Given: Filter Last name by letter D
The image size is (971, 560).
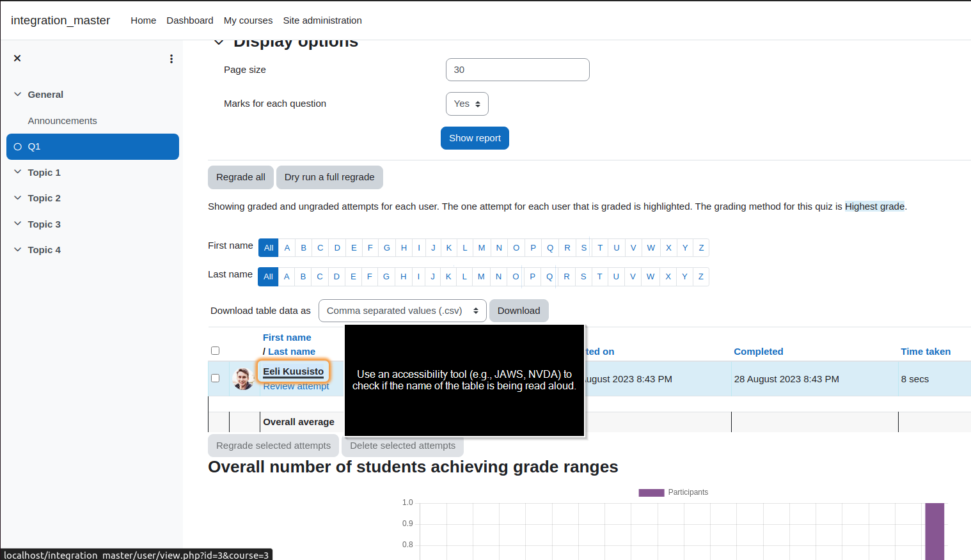Looking at the screenshot, I should (336, 277).
